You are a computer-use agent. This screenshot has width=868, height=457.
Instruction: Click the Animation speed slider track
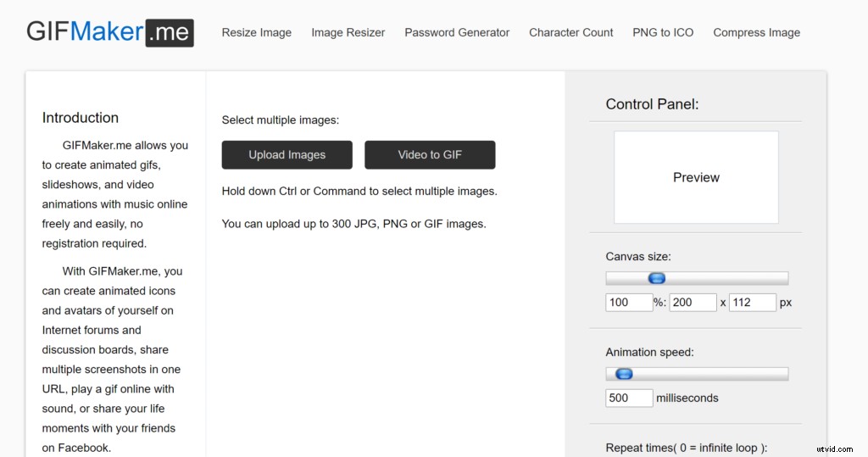pyautogui.click(x=697, y=374)
